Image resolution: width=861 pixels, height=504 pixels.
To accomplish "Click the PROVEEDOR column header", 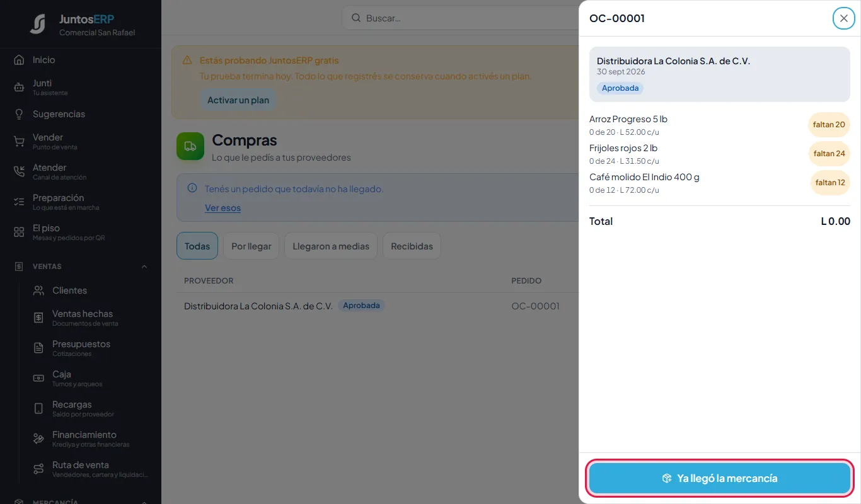I will pos(209,280).
